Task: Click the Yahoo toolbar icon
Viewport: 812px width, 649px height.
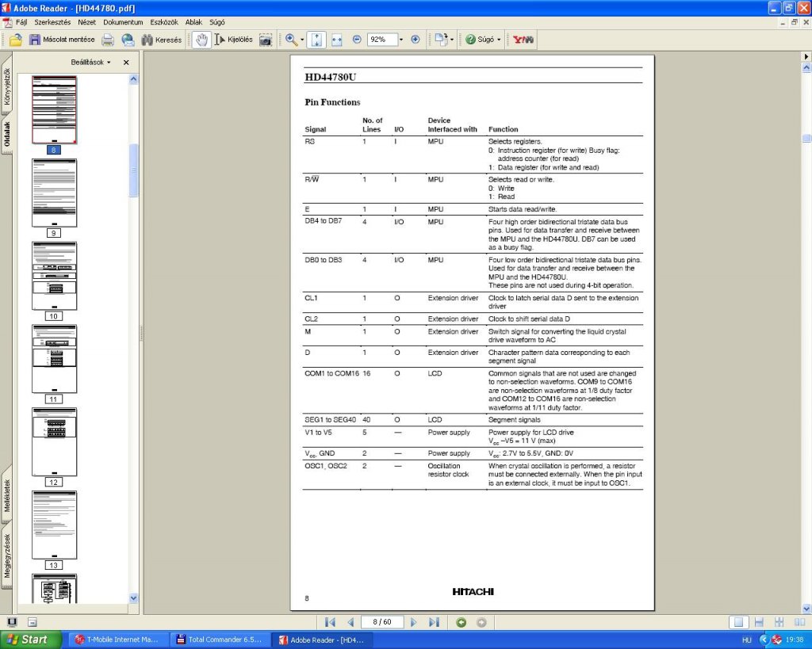Action: 523,40
